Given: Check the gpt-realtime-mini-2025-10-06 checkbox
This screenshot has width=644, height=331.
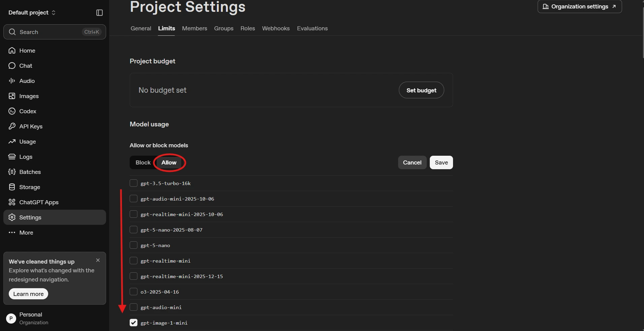Looking at the screenshot, I should point(134,214).
